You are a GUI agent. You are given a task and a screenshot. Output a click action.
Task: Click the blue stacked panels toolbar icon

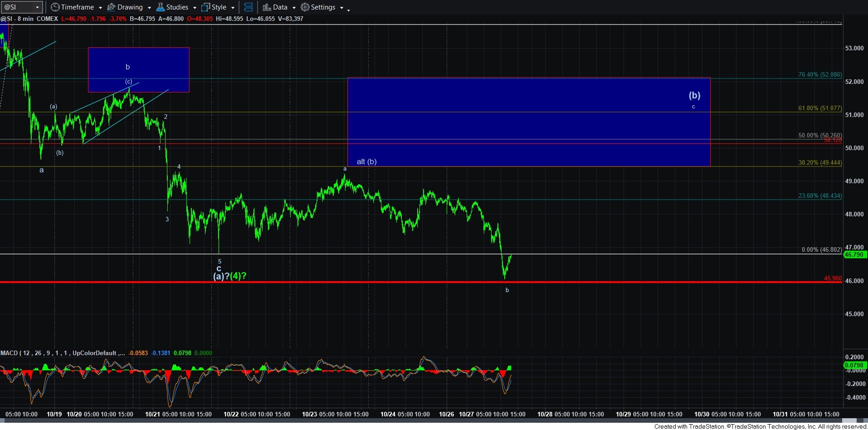[x=248, y=7]
